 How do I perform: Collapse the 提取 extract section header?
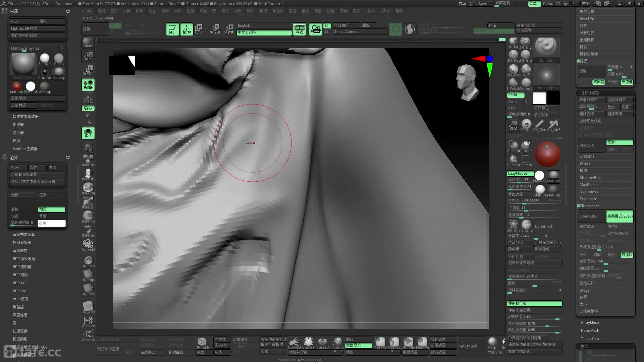[x=583, y=61]
